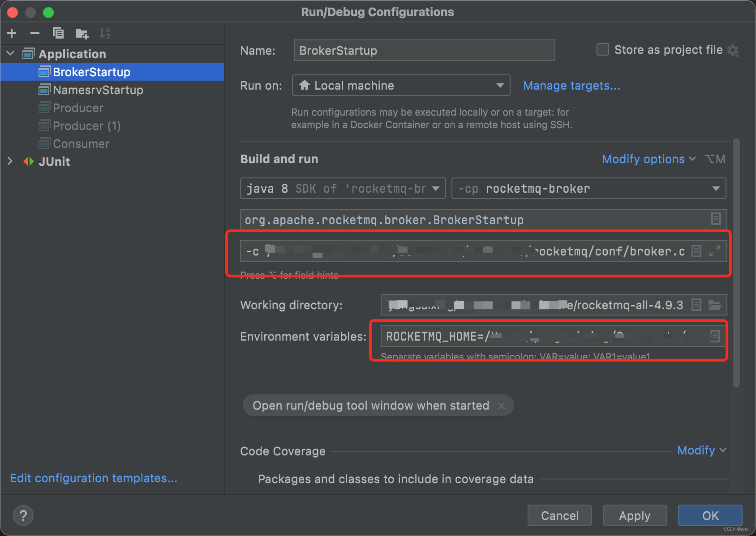Click the Cancel button
756x536 pixels.
(x=560, y=515)
